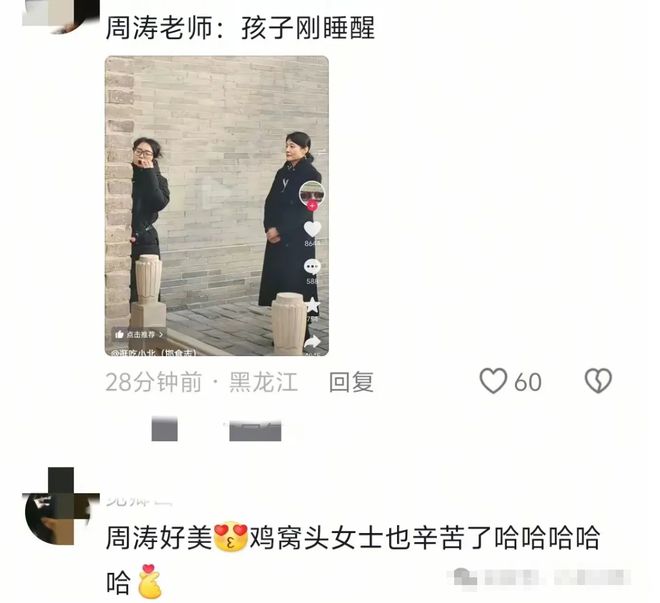Open the attached photo of two women
Viewport: 660px width, 603px height.
tap(217, 206)
